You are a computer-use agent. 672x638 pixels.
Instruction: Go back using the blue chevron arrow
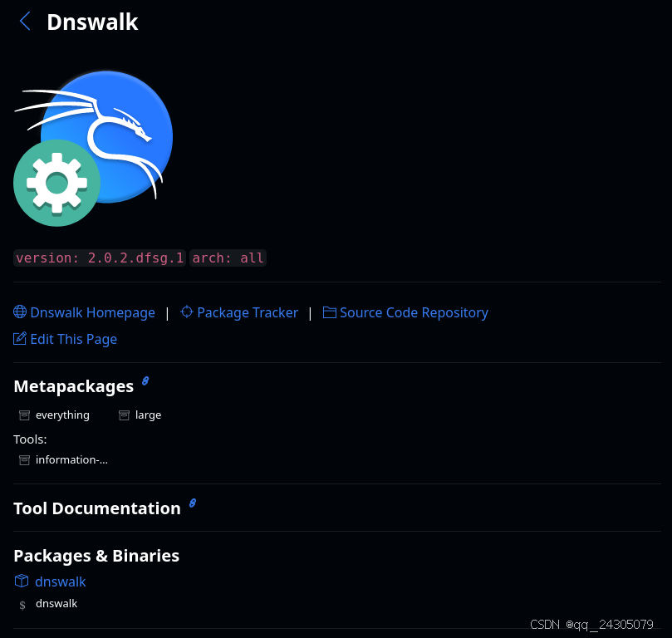[25, 21]
